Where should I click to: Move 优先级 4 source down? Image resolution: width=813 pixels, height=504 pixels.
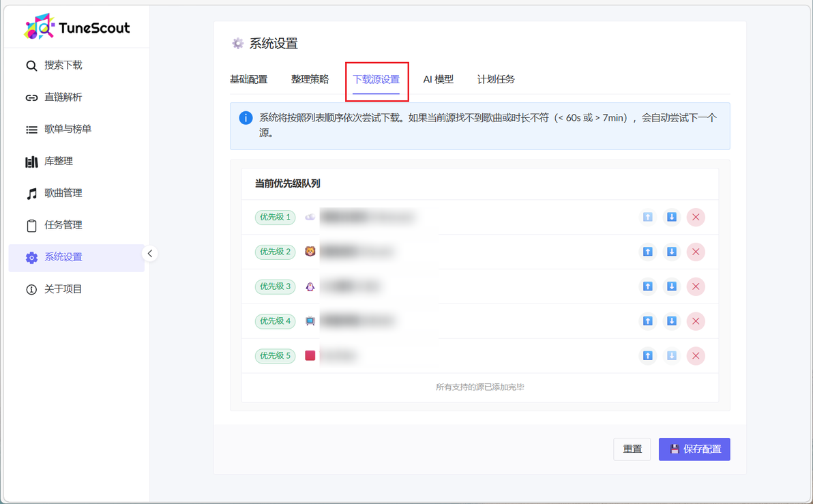(671, 321)
